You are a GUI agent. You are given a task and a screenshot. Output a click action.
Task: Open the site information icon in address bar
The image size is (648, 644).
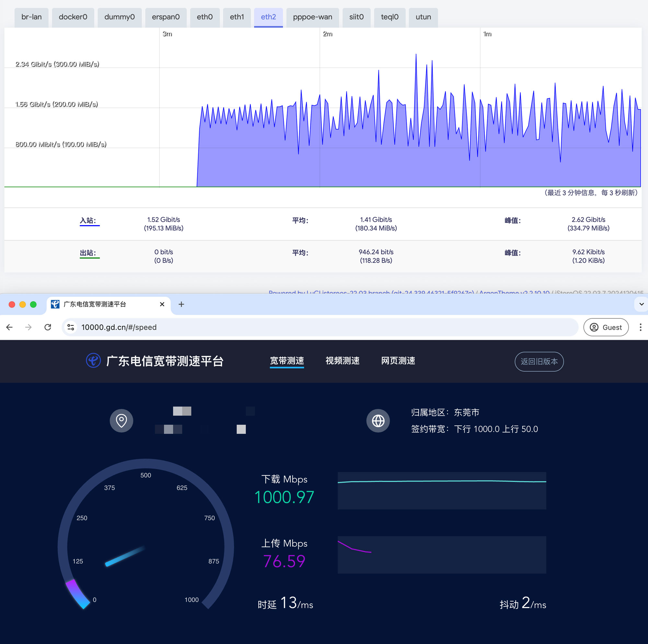click(x=71, y=327)
